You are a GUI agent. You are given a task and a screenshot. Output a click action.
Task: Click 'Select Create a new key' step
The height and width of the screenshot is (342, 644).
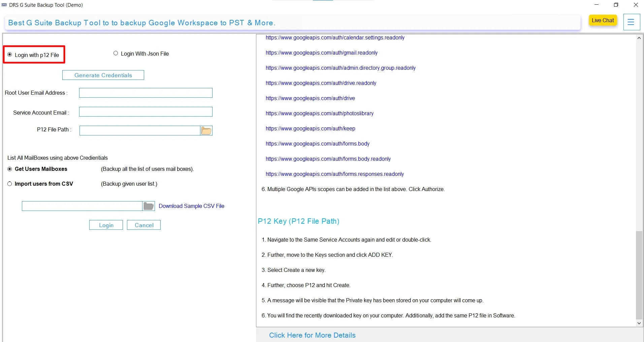click(x=293, y=270)
